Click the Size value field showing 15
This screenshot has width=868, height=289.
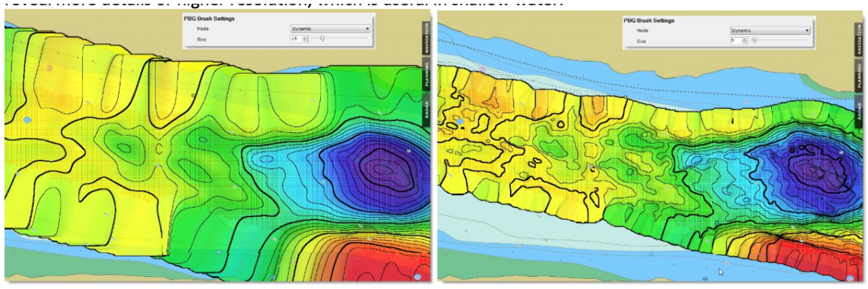(x=296, y=39)
